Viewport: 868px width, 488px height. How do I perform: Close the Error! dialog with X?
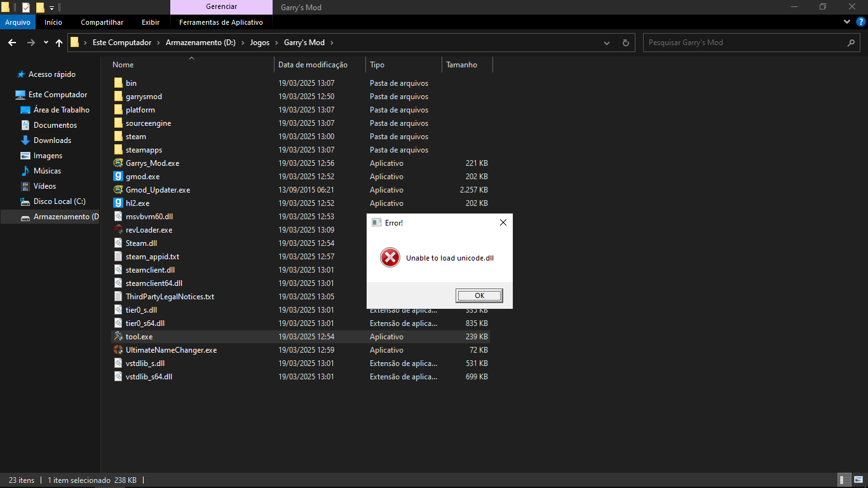click(x=503, y=222)
